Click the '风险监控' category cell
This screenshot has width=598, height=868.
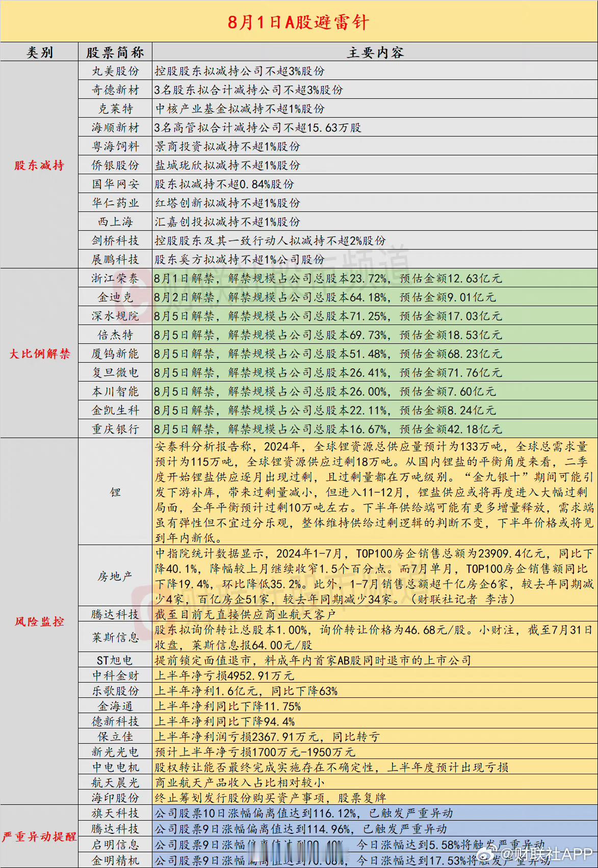pyautogui.click(x=39, y=621)
